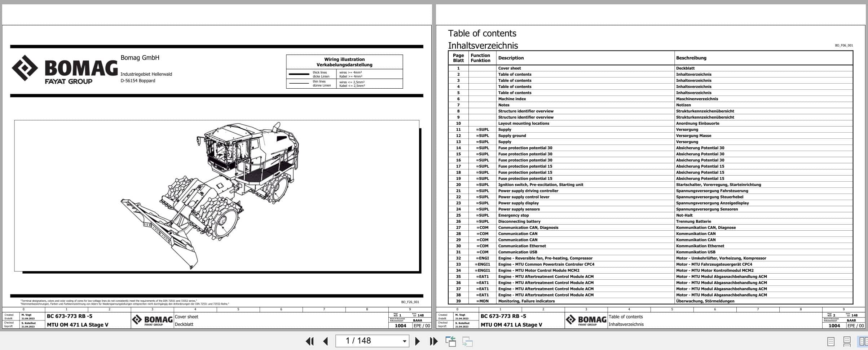
Task: Click 'Engine - Reversible fan, Pre-heating, Compressor' entry
Action: [x=545, y=258]
